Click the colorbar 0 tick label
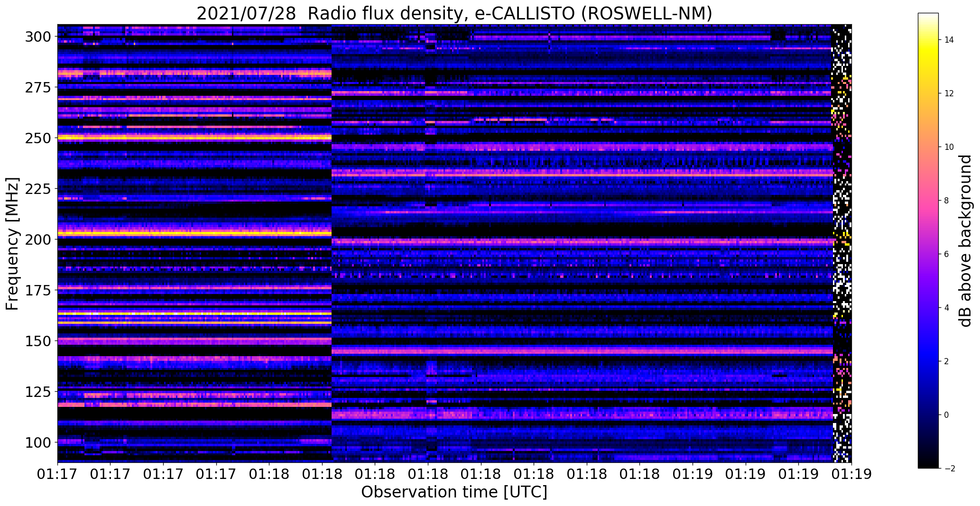Viewport: 980px width, 506px height. point(946,415)
